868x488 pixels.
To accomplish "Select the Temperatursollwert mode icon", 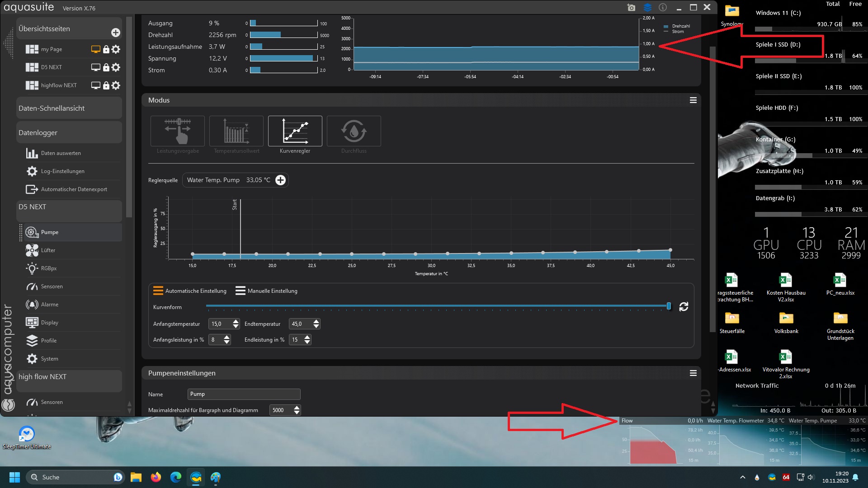I will (236, 131).
